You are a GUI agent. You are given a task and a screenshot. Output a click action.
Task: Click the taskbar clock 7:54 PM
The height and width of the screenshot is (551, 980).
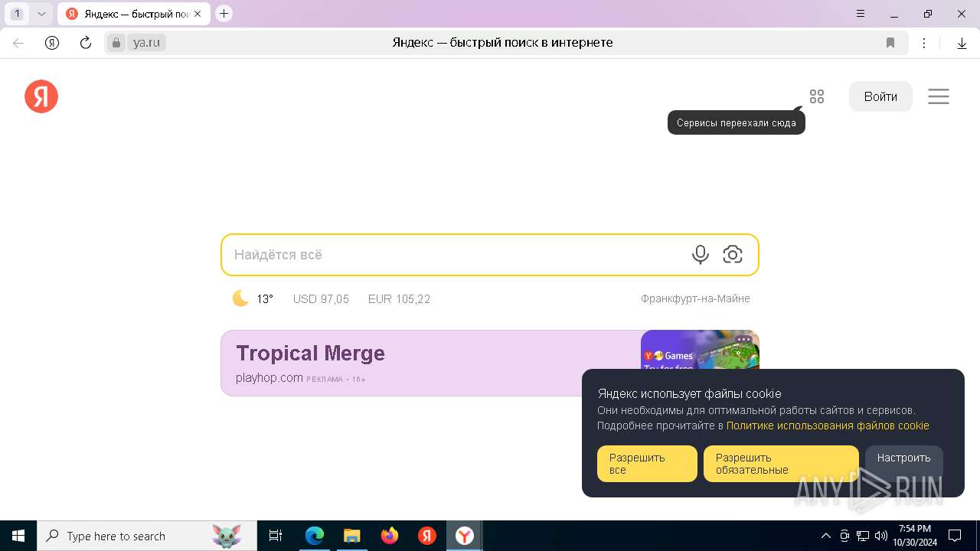915,536
